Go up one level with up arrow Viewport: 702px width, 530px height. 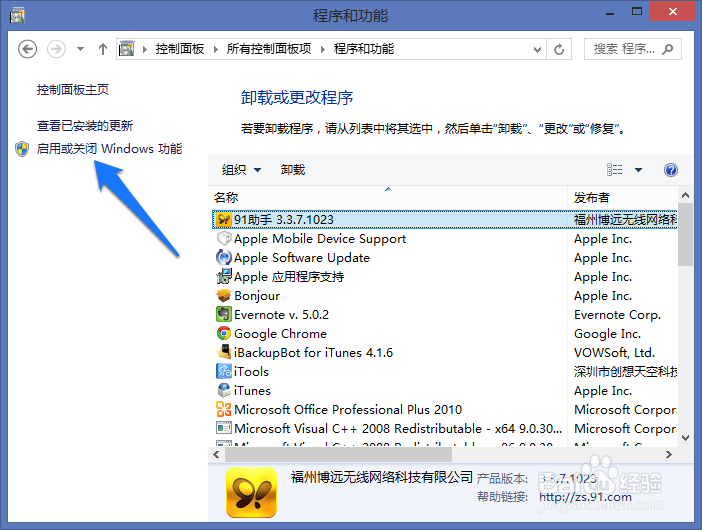coord(103,49)
